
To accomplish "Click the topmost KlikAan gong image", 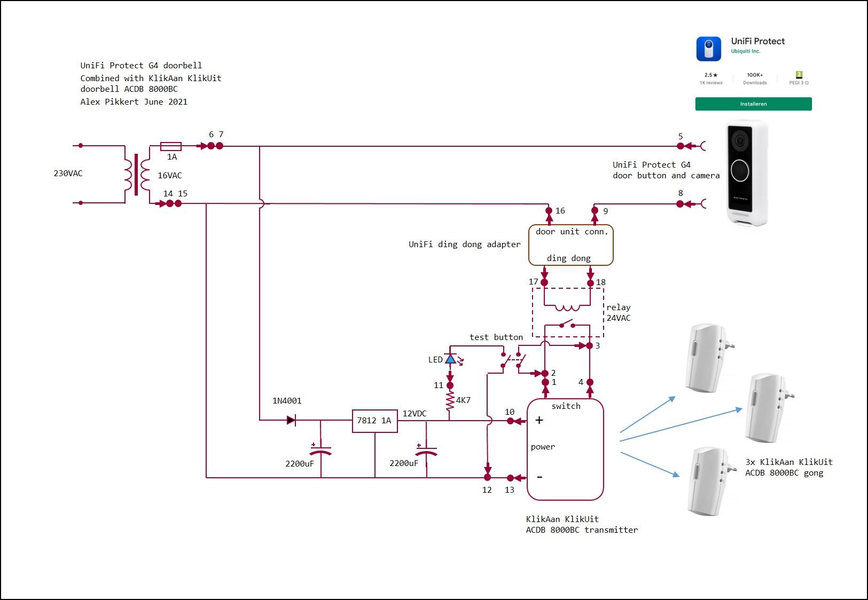I will (x=708, y=357).
